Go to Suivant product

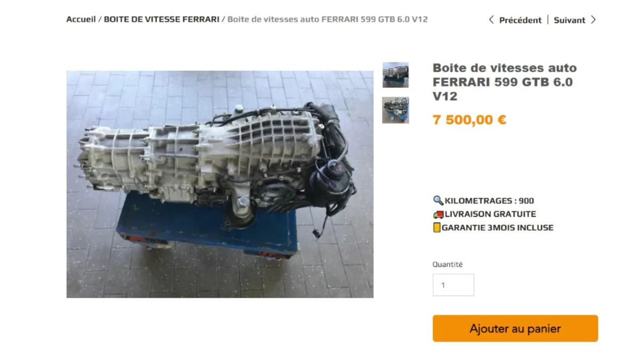point(570,20)
